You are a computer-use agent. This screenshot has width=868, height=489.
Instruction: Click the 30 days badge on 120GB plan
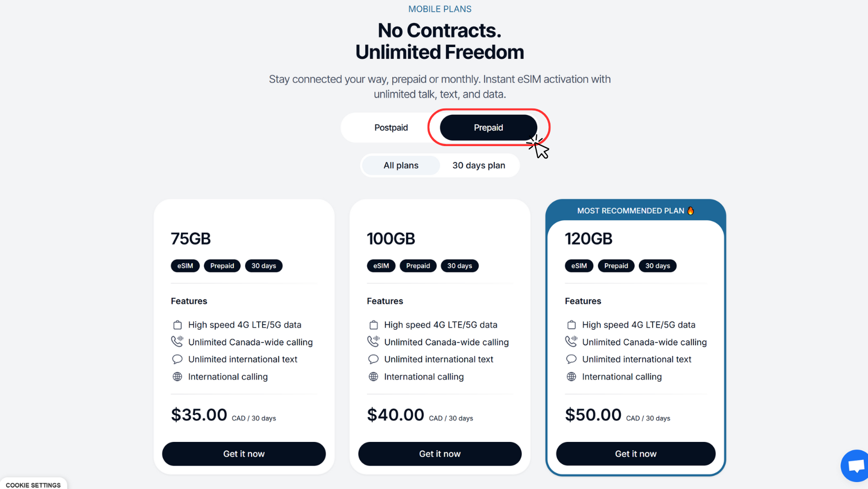point(657,266)
